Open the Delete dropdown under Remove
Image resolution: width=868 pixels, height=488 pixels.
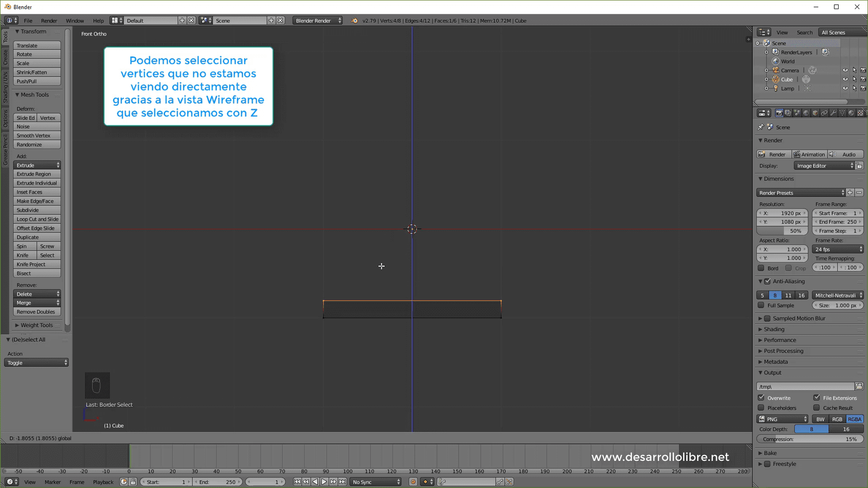[x=37, y=294]
